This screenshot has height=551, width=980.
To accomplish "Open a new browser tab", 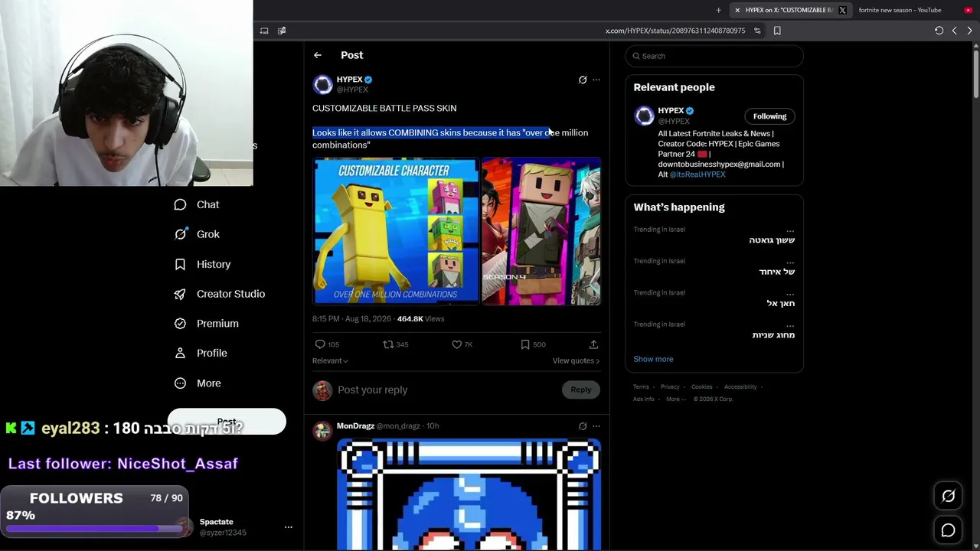I will point(718,10).
